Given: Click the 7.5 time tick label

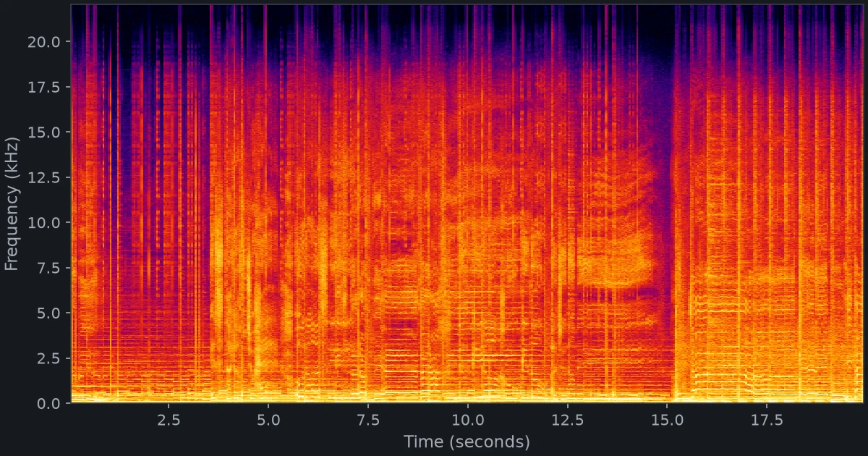Looking at the screenshot, I should 368,420.
